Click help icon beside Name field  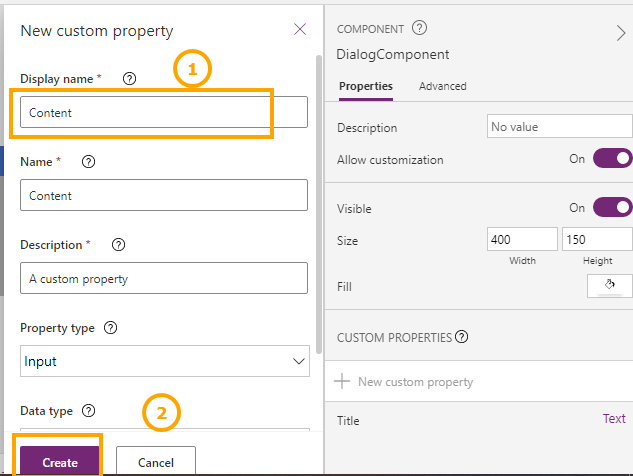click(x=88, y=161)
